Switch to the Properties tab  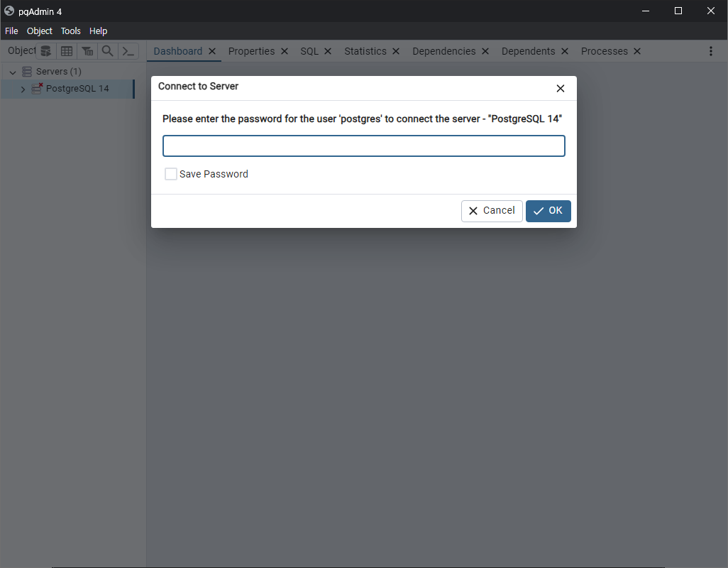click(x=251, y=51)
